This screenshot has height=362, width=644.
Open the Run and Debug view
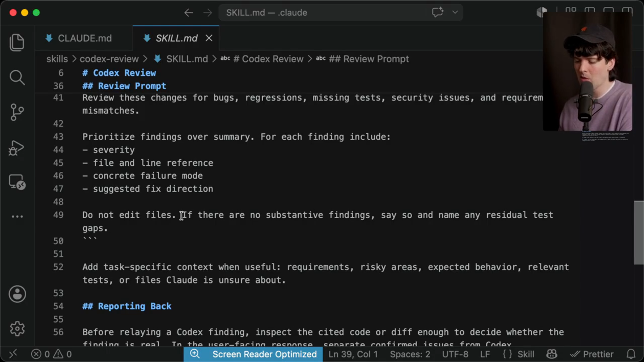tap(17, 147)
